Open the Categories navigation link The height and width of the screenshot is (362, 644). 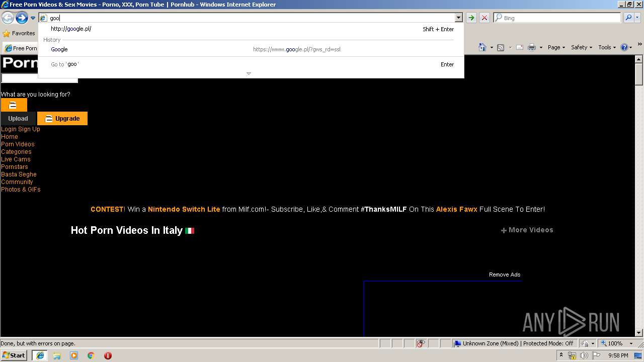tap(16, 152)
